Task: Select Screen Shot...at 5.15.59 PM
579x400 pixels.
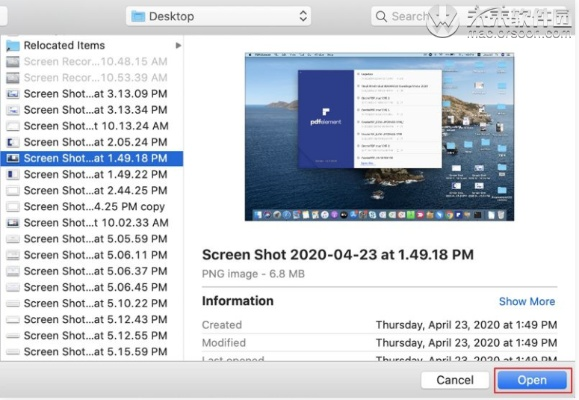Action: [92, 352]
